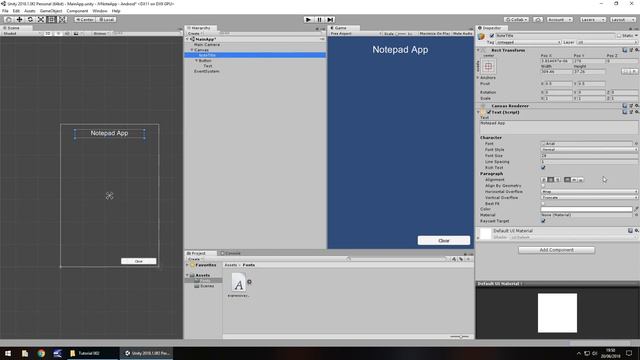Open Canvas Renderer help reference icon

point(625,106)
